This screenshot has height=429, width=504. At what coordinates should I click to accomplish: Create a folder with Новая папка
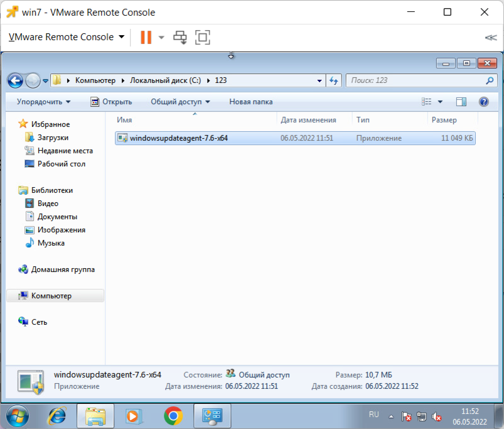(x=250, y=102)
